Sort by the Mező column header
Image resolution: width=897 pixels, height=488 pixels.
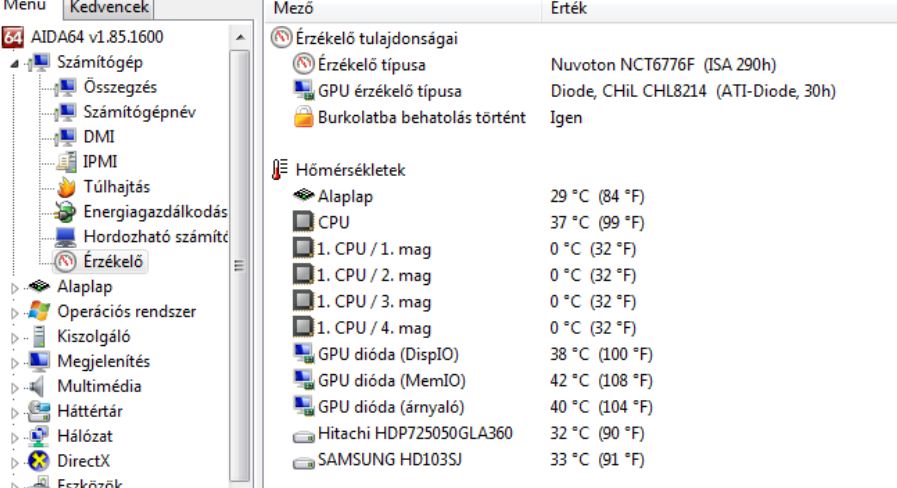403,8
